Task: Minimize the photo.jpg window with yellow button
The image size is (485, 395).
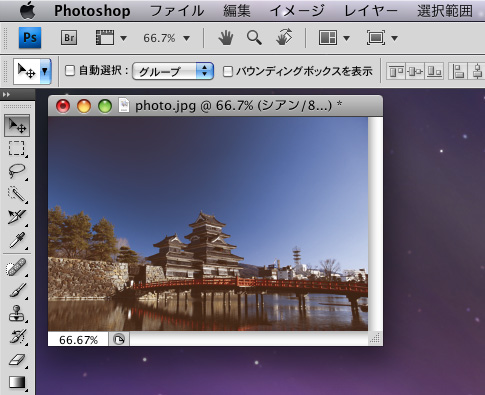Action: tap(84, 106)
